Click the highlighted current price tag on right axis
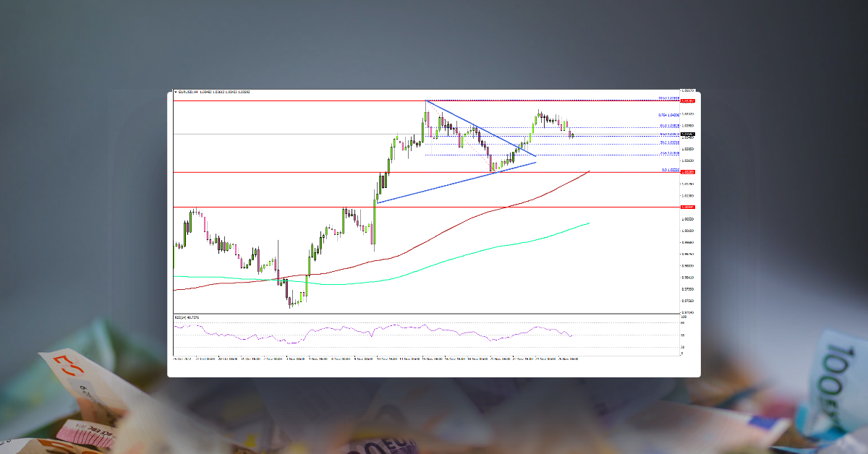This screenshot has height=454, width=868. click(686, 133)
